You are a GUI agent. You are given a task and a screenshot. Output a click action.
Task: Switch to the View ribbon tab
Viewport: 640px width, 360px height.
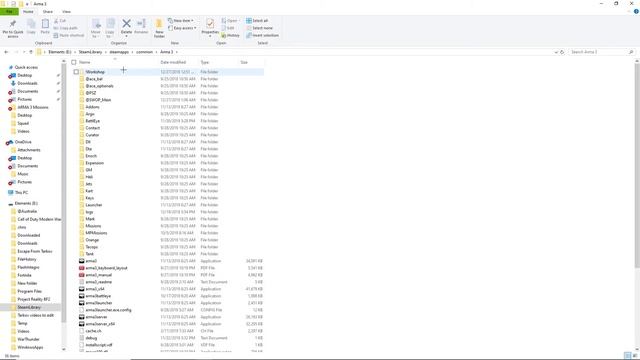[66, 11]
